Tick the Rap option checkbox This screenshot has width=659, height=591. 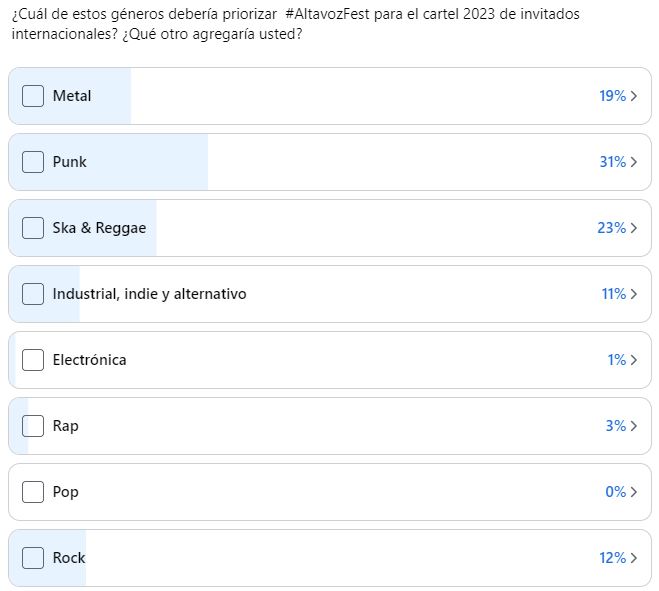(x=33, y=426)
